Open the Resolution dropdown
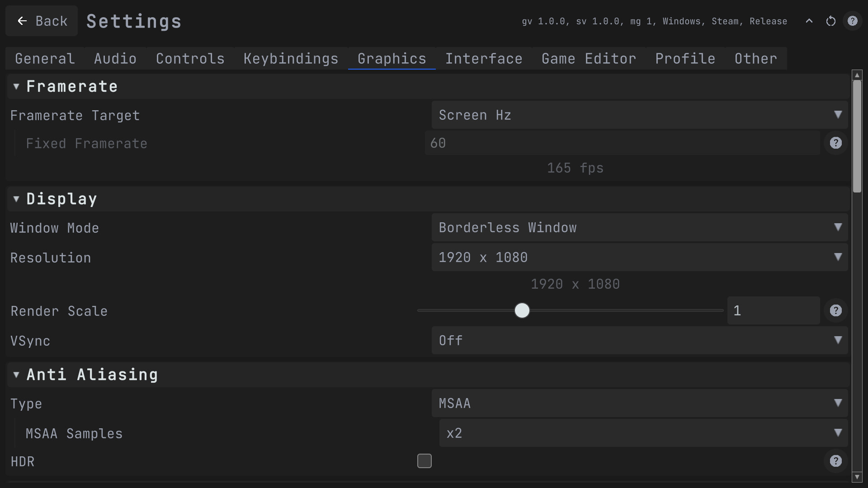This screenshot has width=868, height=488. (x=640, y=257)
